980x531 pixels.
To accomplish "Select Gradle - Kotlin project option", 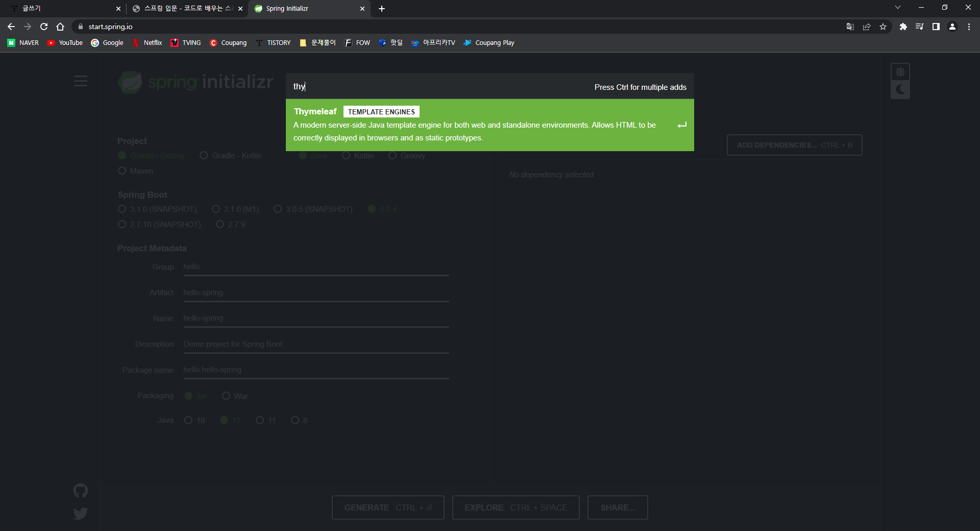I will coord(230,156).
